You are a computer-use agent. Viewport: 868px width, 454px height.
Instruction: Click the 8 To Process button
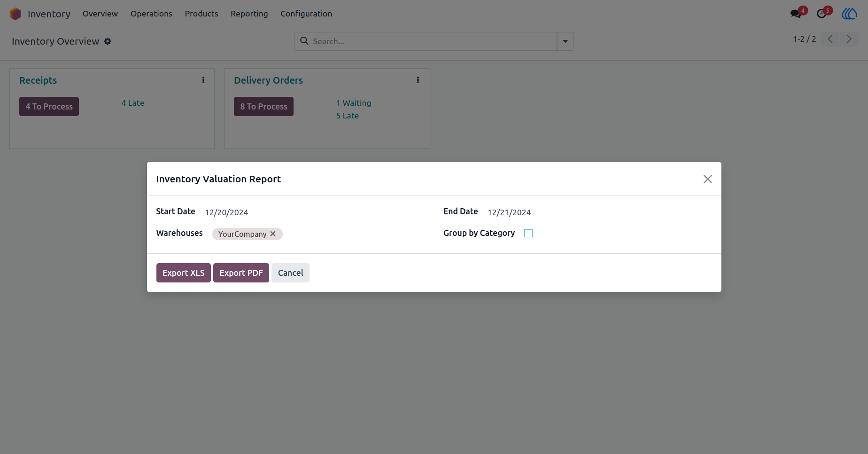(x=263, y=107)
